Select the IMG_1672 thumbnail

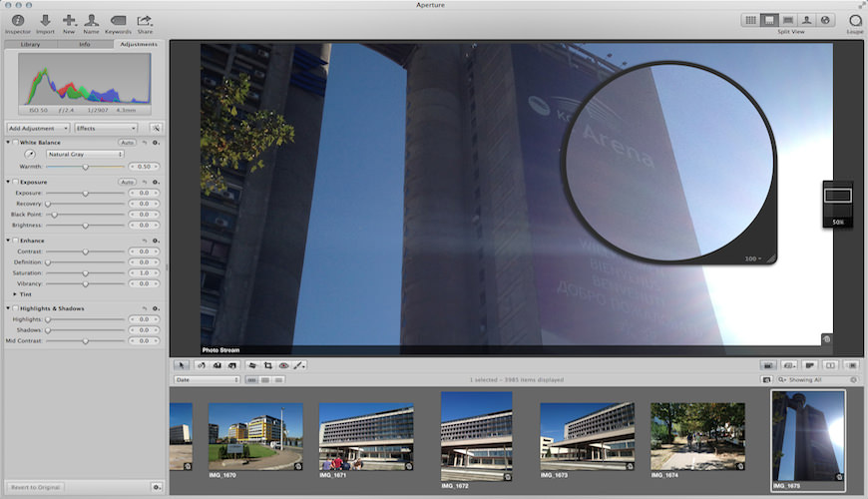click(477, 436)
